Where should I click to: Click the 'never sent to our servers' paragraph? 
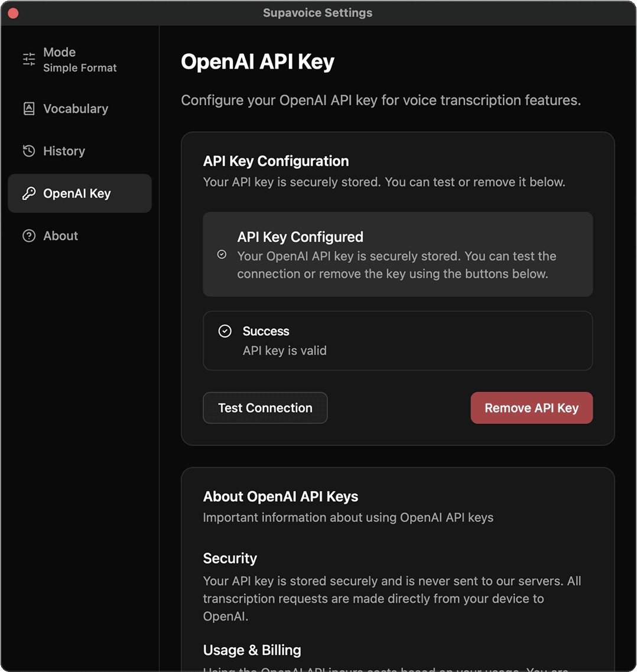coord(392,599)
